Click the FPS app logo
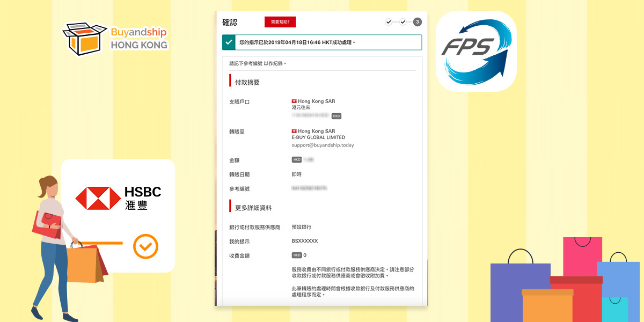The width and height of the screenshot is (644, 322). click(x=476, y=52)
